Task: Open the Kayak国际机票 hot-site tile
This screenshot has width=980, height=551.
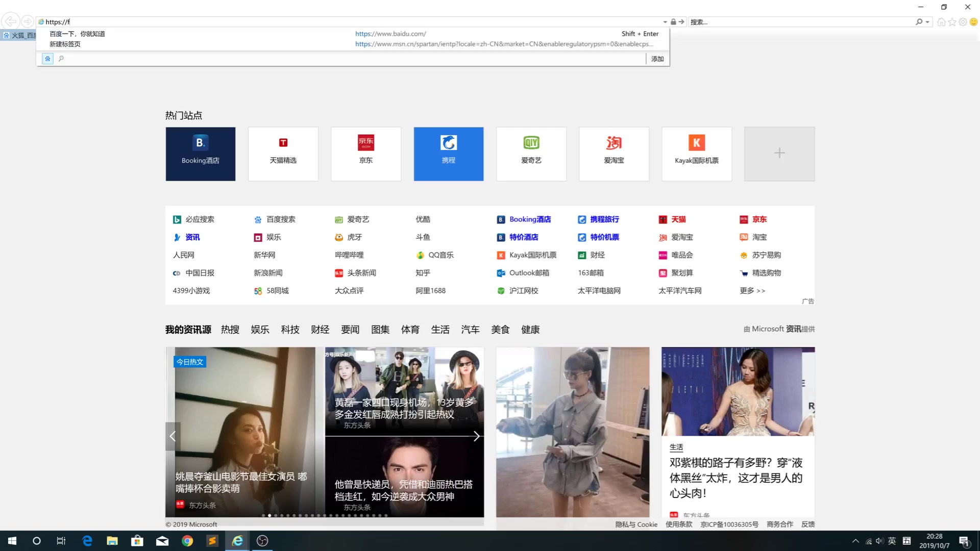Action: pos(696,154)
